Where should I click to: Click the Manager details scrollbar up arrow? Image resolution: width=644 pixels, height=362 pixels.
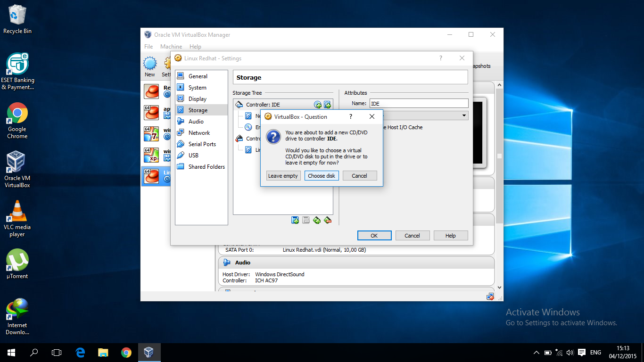click(499, 85)
